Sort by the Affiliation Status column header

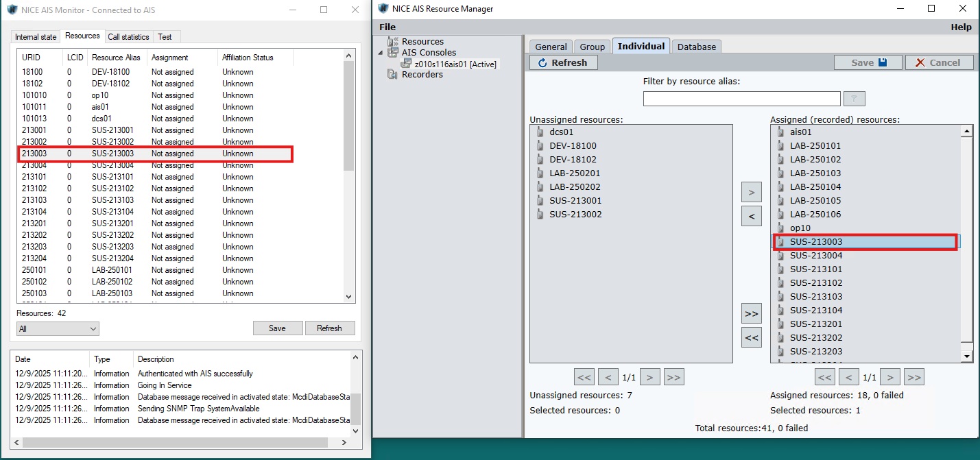(x=255, y=58)
